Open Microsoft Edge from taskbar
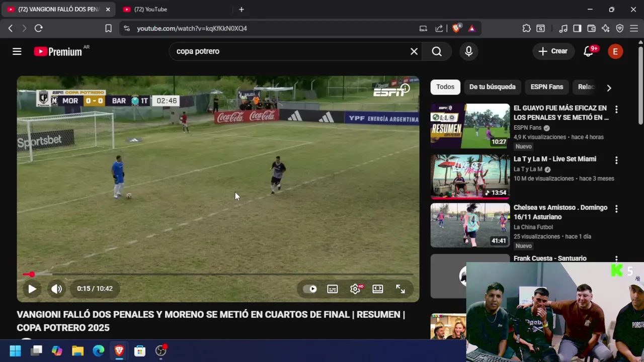 pyautogui.click(x=99, y=351)
